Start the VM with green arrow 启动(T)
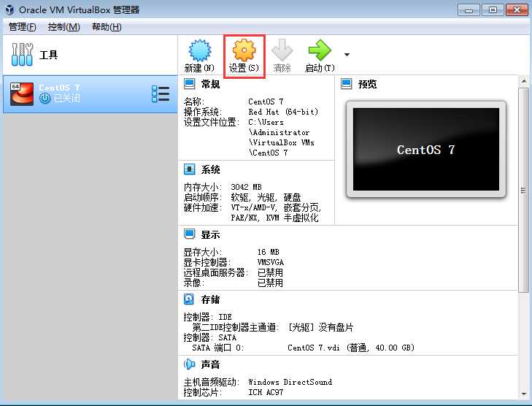This screenshot has height=406, width=532. coord(319,50)
